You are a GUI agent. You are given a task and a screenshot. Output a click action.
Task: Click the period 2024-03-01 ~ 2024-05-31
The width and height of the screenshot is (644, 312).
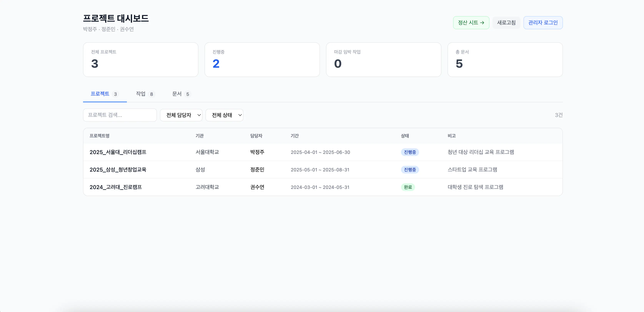(320, 187)
